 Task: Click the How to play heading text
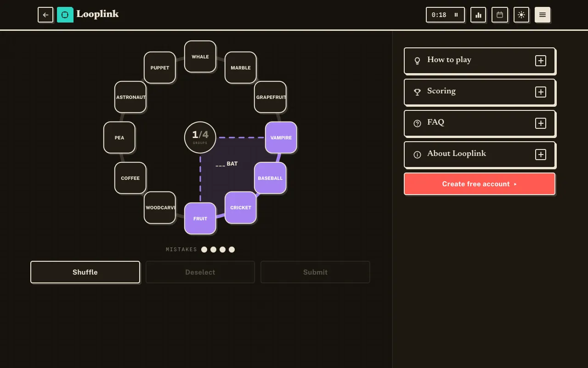(x=449, y=60)
